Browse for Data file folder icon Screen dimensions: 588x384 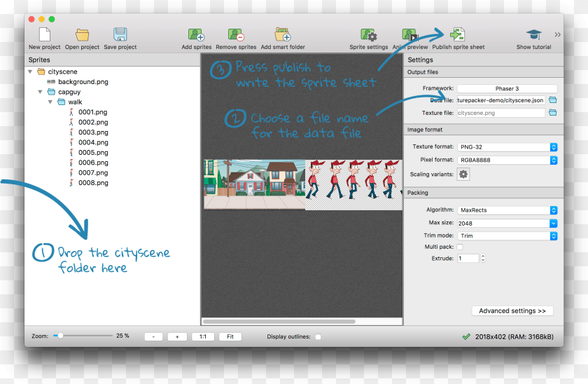tap(553, 100)
